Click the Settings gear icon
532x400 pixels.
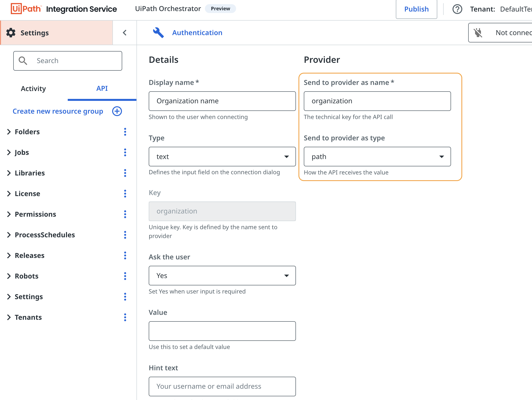(x=11, y=33)
